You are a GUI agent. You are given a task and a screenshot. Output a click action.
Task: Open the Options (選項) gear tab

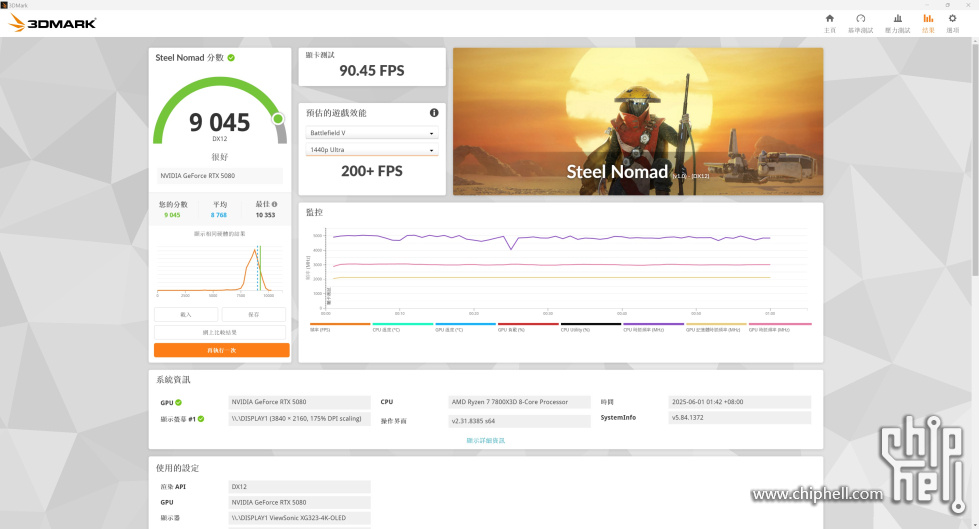[x=952, y=23]
